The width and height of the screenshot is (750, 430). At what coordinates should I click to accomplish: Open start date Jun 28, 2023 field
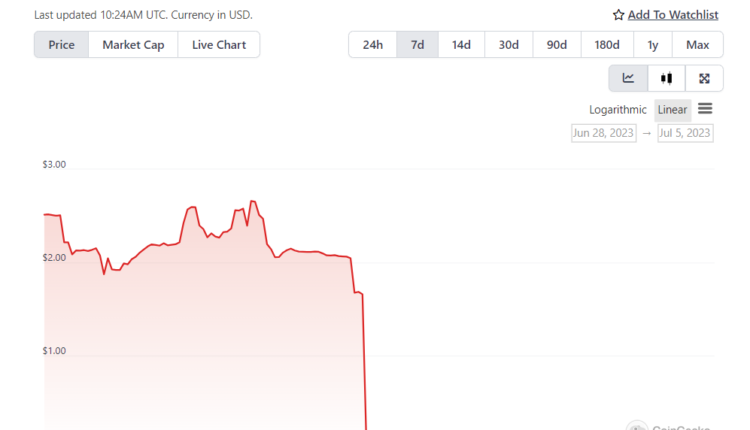[604, 133]
